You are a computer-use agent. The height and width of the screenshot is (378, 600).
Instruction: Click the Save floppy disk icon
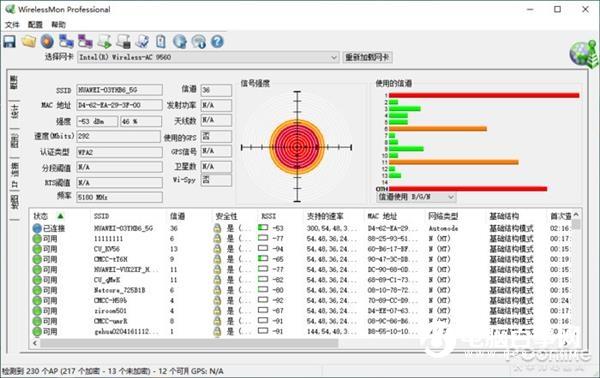tap(10, 41)
